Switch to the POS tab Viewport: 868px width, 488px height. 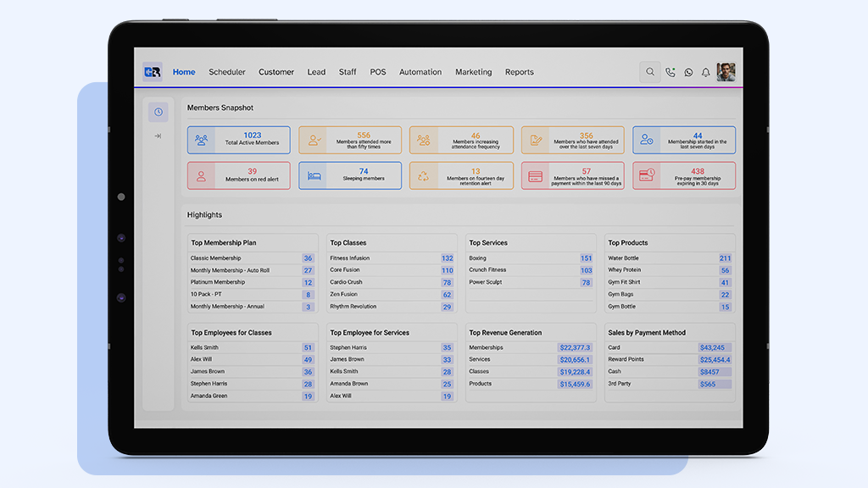click(x=378, y=72)
